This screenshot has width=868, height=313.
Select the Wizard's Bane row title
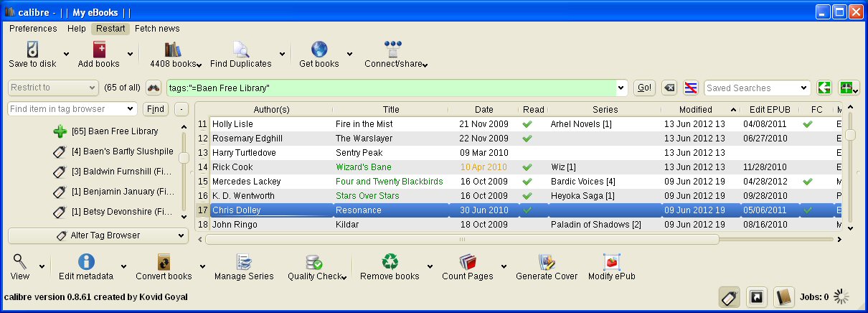pos(364,167)
